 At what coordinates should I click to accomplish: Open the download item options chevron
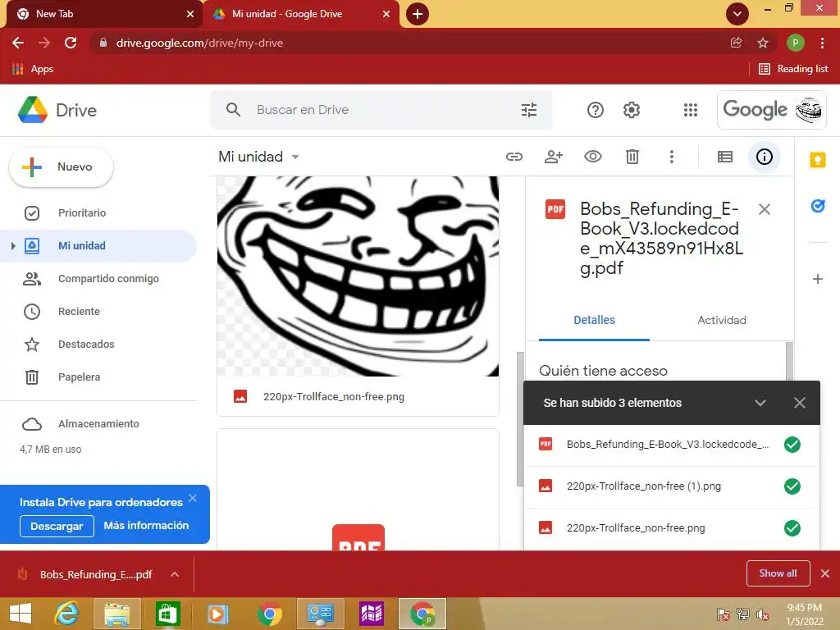pyautogui.click(x=175, y=574)
